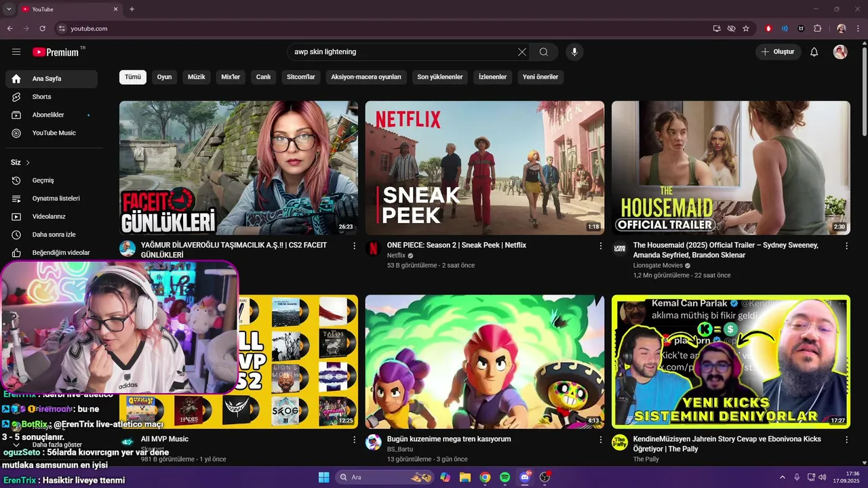Image resolution: width=868 pixels, height=488 pixels.
Task: Select the İzlenenler filter chip
Action: point(493,77)
